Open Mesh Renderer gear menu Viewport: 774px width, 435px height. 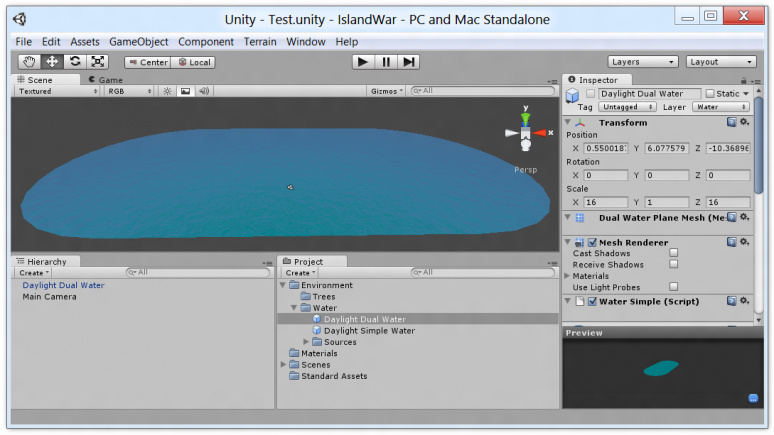coord(744,242)
